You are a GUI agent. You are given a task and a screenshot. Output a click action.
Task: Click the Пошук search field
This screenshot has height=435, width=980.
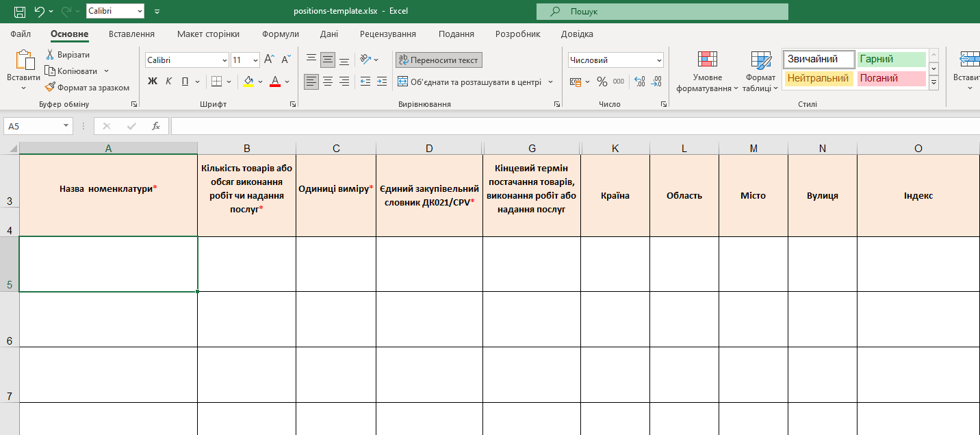click(x=662, y=12)
